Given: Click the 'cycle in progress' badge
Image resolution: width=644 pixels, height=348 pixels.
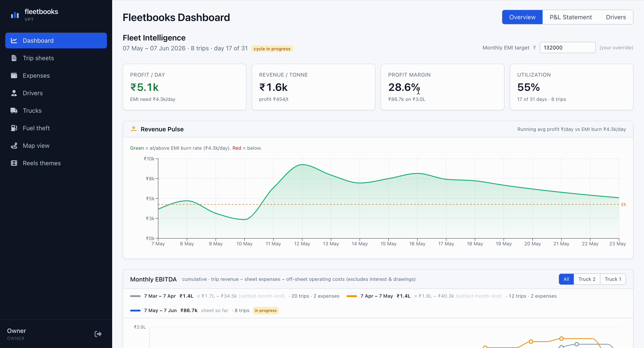Looking at the screenshot, I should [x=272, y=49].
